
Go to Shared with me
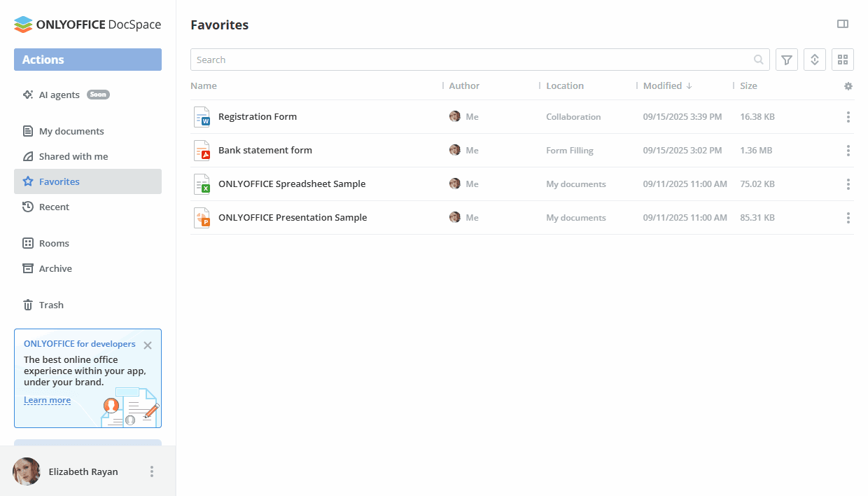tap(73, 156)
